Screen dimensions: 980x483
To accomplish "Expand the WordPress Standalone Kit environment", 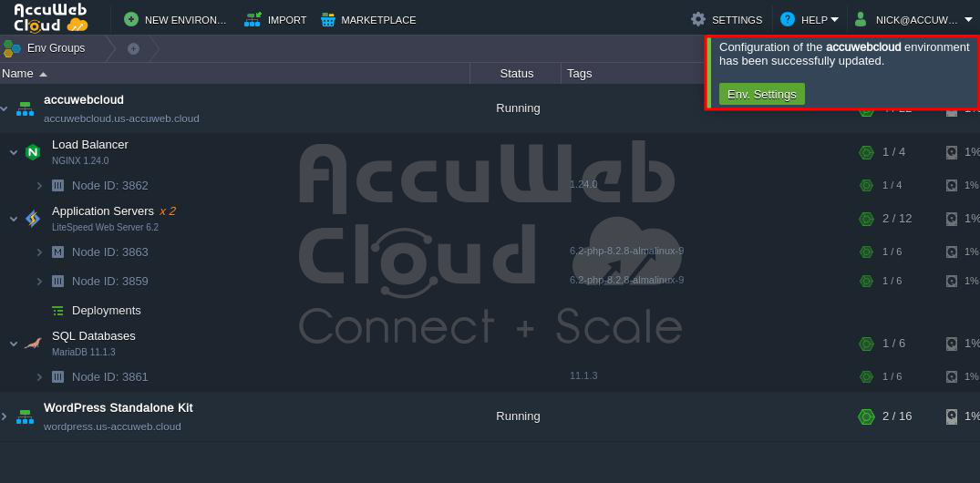I will pyautogui.click(x=4, y=416).
